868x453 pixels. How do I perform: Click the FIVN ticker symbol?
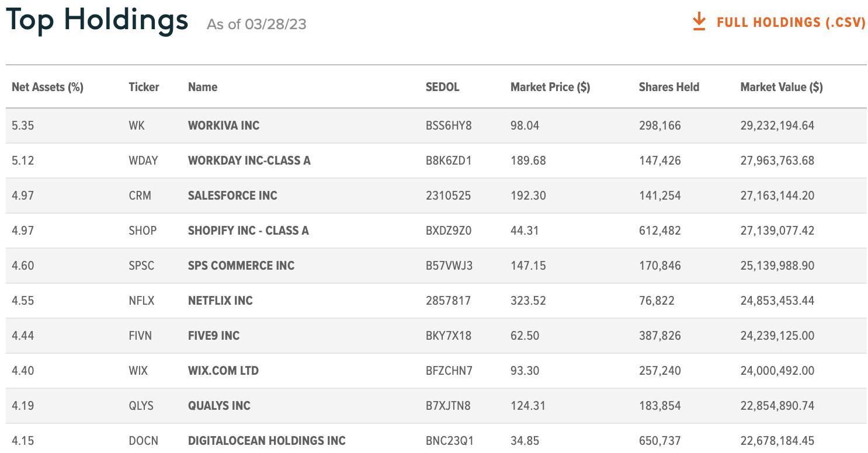coord(140,336)
